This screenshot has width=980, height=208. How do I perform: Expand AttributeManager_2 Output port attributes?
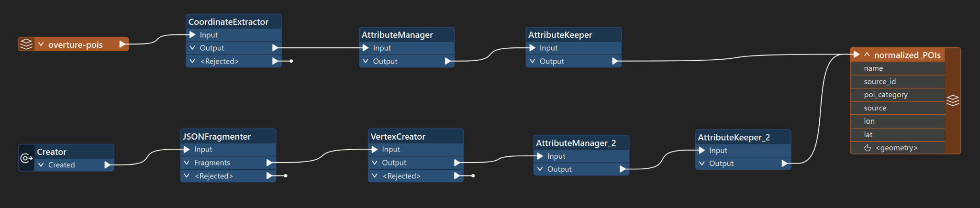(540, 169)
